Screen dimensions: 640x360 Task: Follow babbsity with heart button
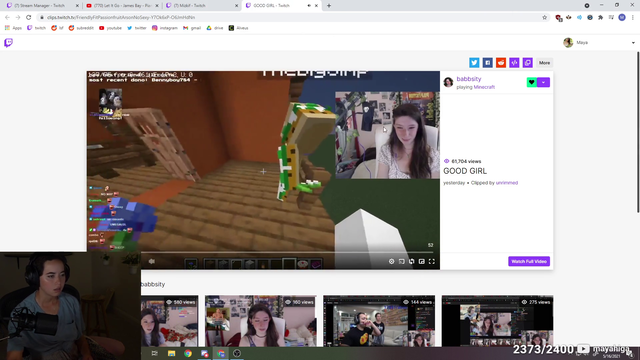[x=531, y=82]
